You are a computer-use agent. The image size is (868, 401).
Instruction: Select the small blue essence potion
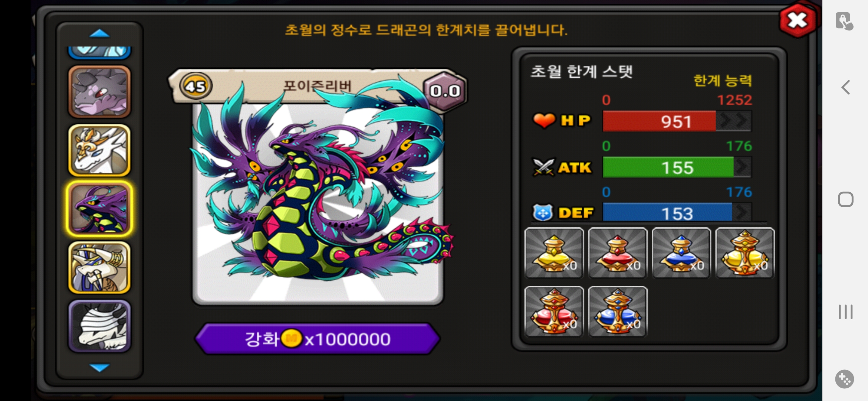tap(681, 253)
